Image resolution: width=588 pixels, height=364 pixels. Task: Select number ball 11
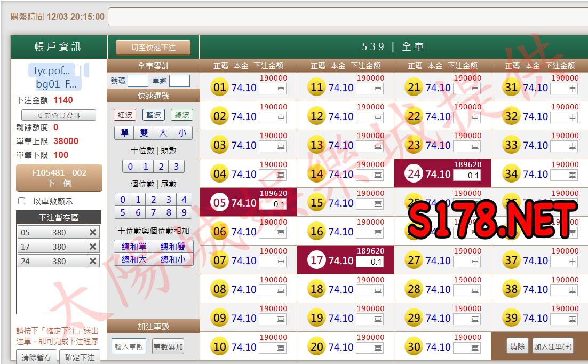pos(316,88)
